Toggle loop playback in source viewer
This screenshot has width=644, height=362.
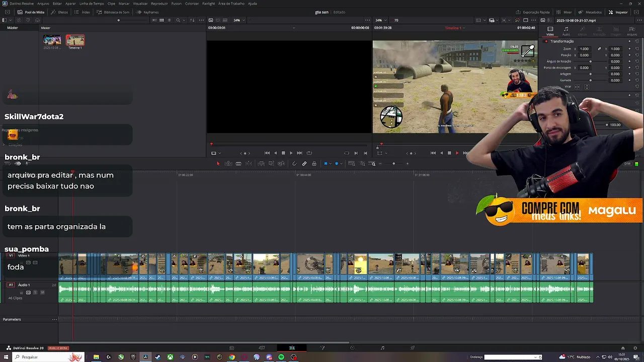pyautogui.click(x=309, y=153)
